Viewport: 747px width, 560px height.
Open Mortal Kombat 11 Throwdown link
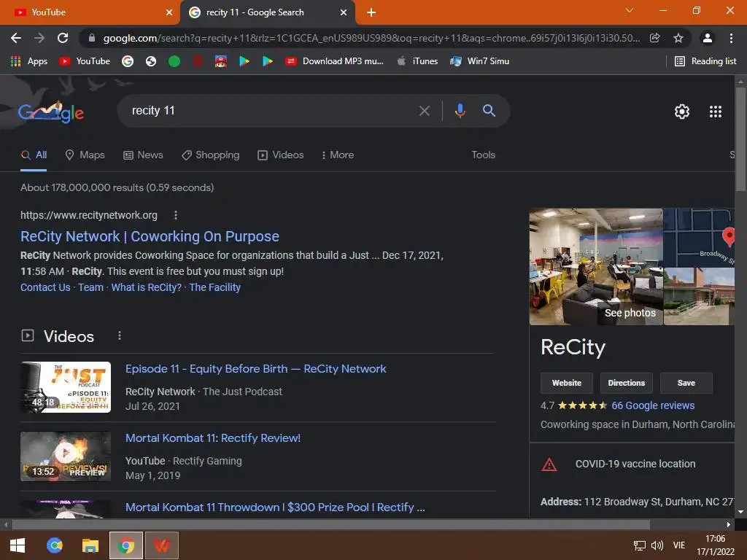coord(275,507)
